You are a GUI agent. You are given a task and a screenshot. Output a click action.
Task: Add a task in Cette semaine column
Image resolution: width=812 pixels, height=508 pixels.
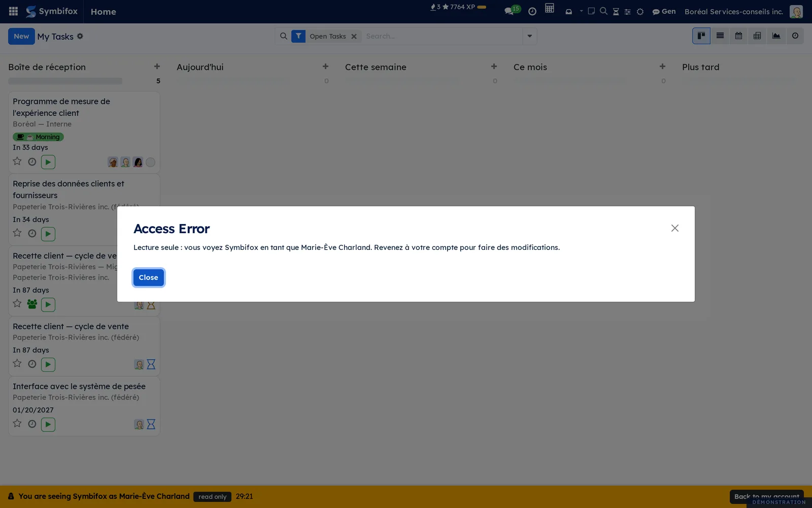click(x=494, y=67)
